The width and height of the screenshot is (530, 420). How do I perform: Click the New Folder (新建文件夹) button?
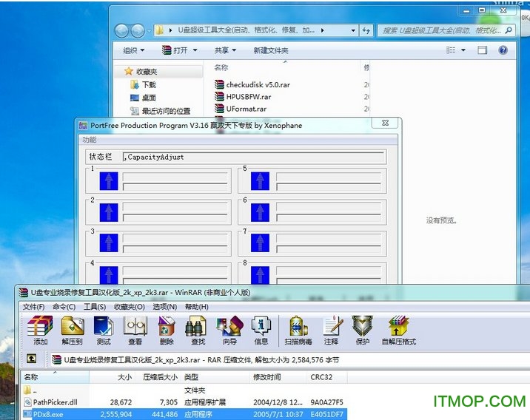[x=271, y=50]
